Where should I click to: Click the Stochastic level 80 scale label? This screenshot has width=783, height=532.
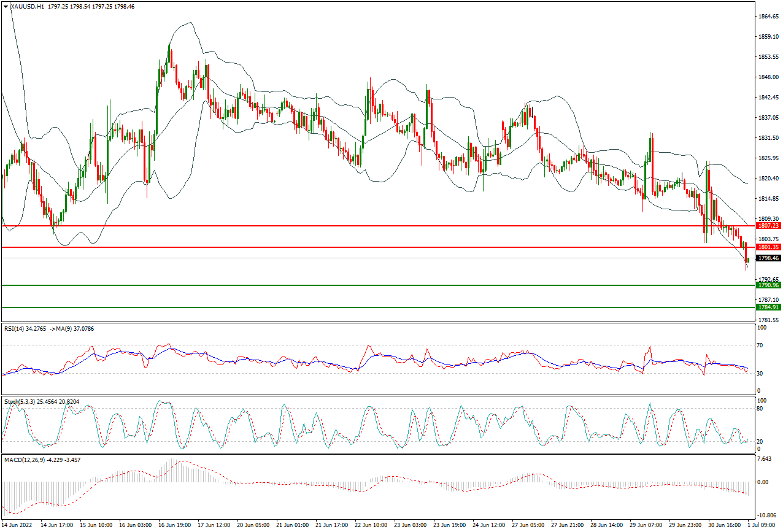[x=762, y=408]
